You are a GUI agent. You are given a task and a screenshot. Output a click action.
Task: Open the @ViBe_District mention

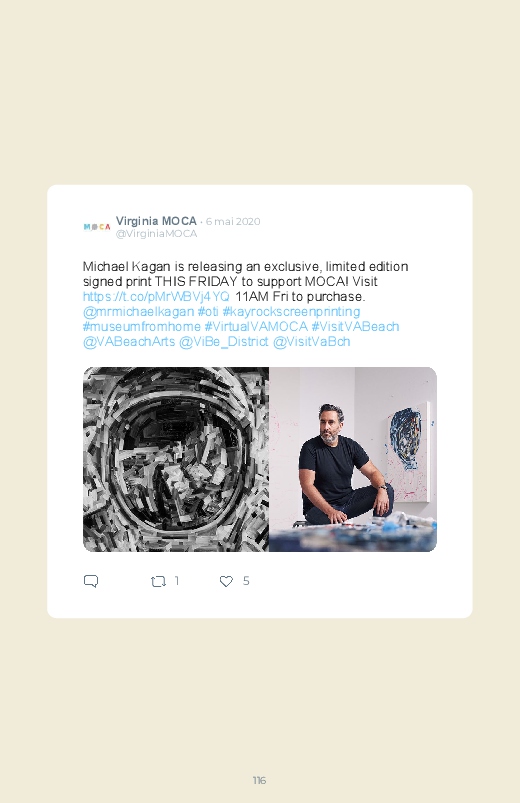[223, 342]
